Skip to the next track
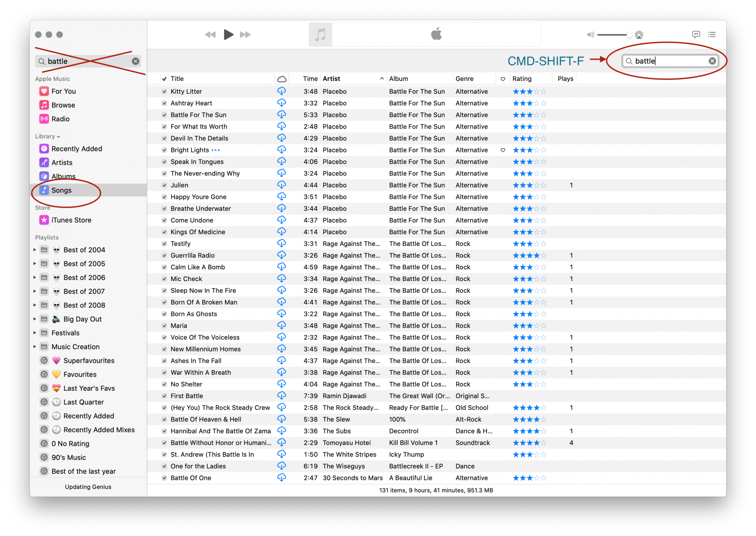This screenshot has height=536, width=756. pos(245,35)
